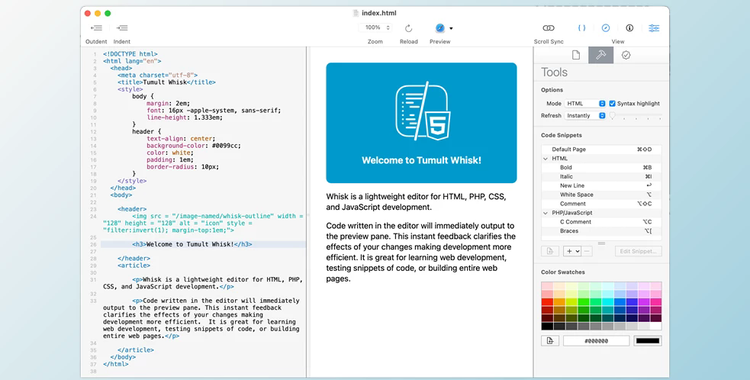Select the Default Page snippet
Viewport: 750px width, 380px height.
[x=601, y=149]
